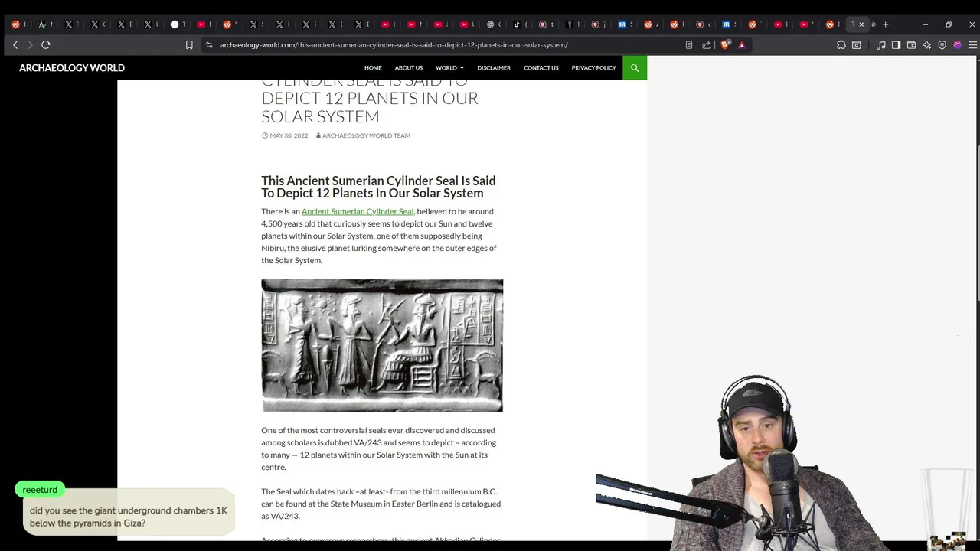980x551 pixels.
Task: Open the tab search icon in toolbar
Action: 857,45
